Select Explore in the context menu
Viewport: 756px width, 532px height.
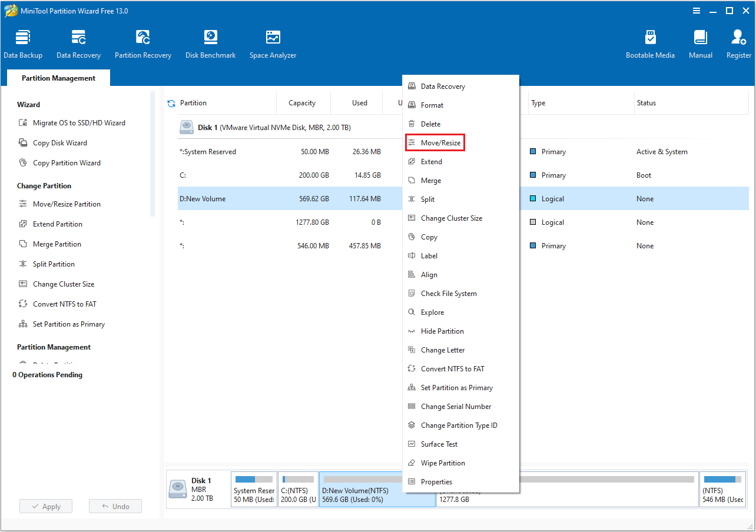coord(461,312)
